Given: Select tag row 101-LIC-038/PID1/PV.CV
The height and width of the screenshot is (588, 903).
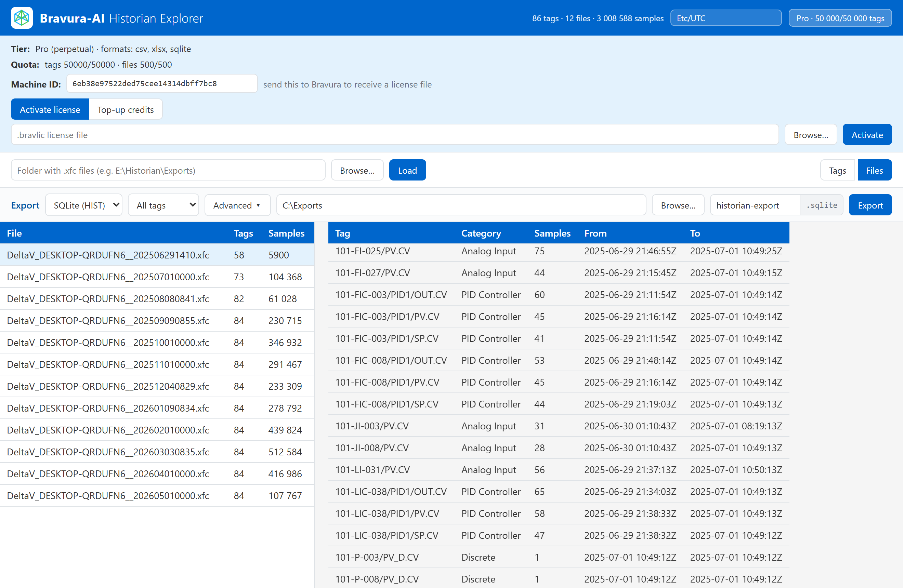Looking at the screenshot, I should click(559, 513).
